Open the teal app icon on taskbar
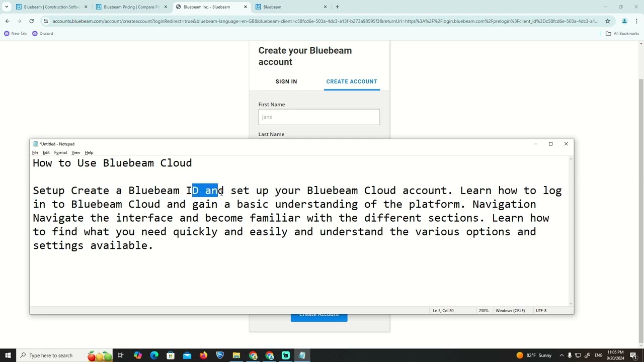This screenshot has width=644, height=362. point(286,355)
